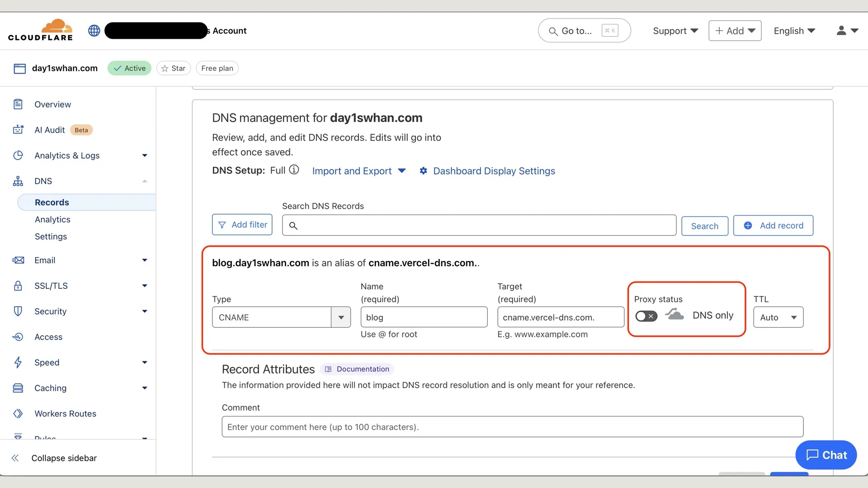Click the Workers Routes diamond icon

pos(18,413)
